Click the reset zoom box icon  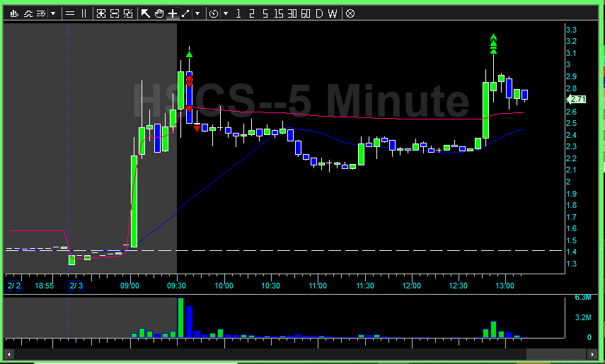point(128,14)
